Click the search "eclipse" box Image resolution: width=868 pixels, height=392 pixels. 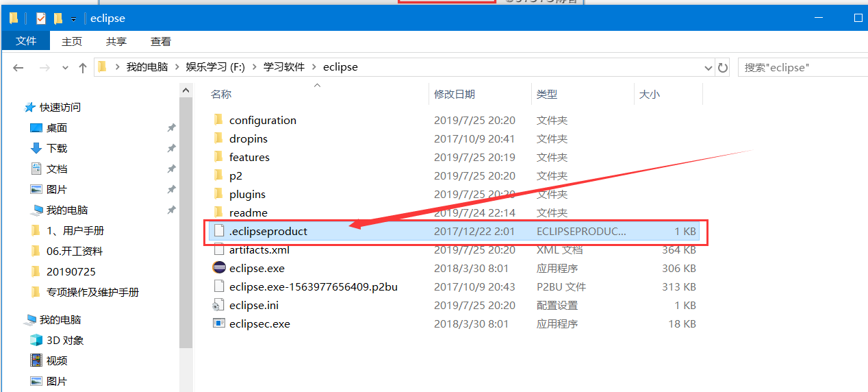pyautogui.click(x=802, y=67)
